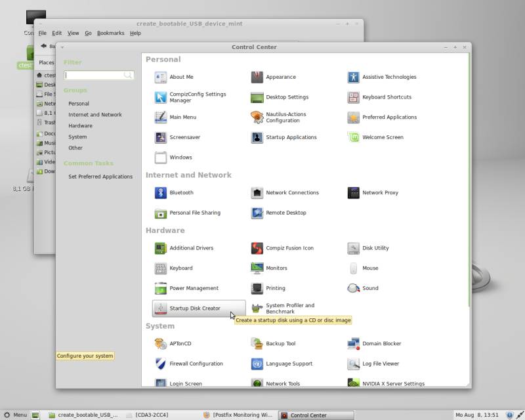525x420 pixels.
Task: Open Go menu in file manager window
Action: 88,33
